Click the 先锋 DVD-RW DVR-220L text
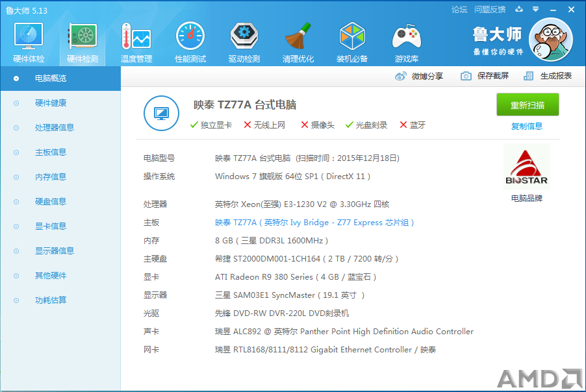The width and height of the screenshot is (586, 392). [x=282, y=313]
